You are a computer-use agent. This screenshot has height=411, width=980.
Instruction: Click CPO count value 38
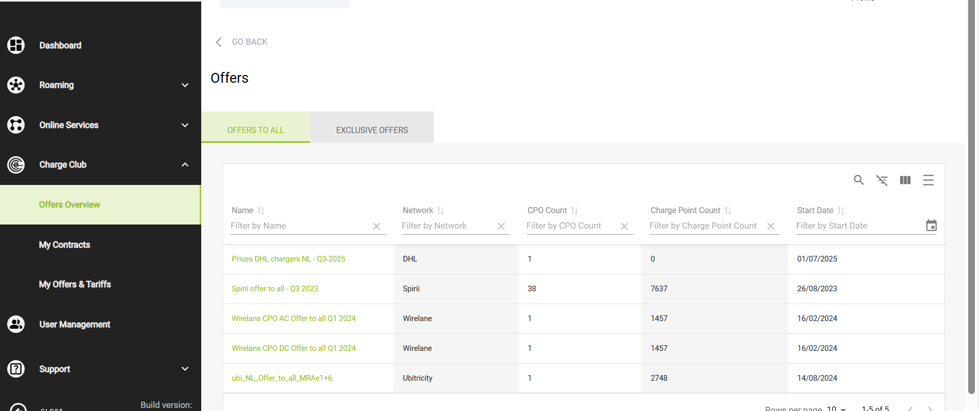[532, 289]
